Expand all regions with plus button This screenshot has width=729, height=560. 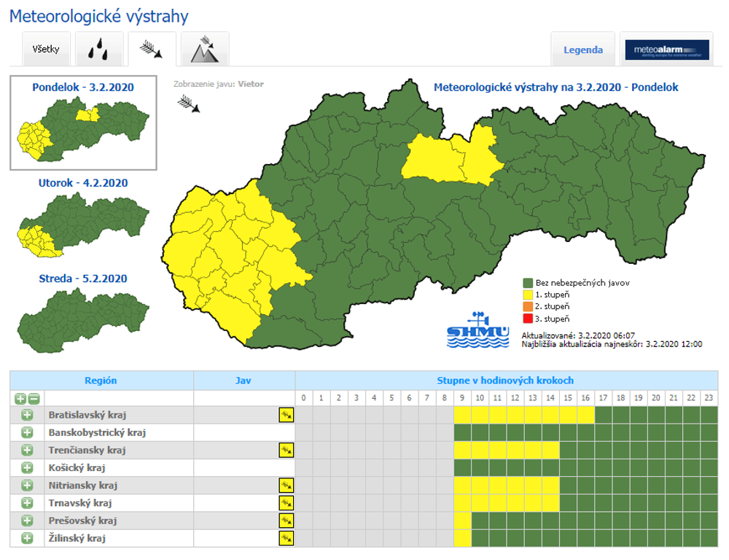20,399
